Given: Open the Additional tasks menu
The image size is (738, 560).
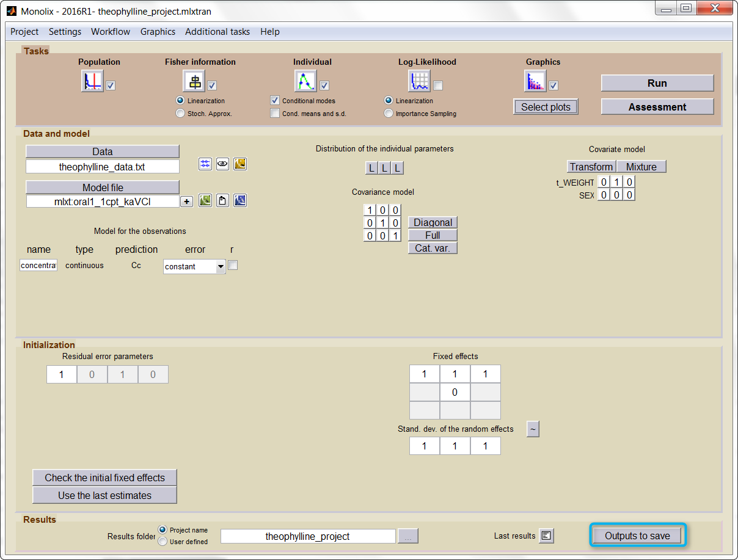Looking at the screenshot, I should 217,32.
